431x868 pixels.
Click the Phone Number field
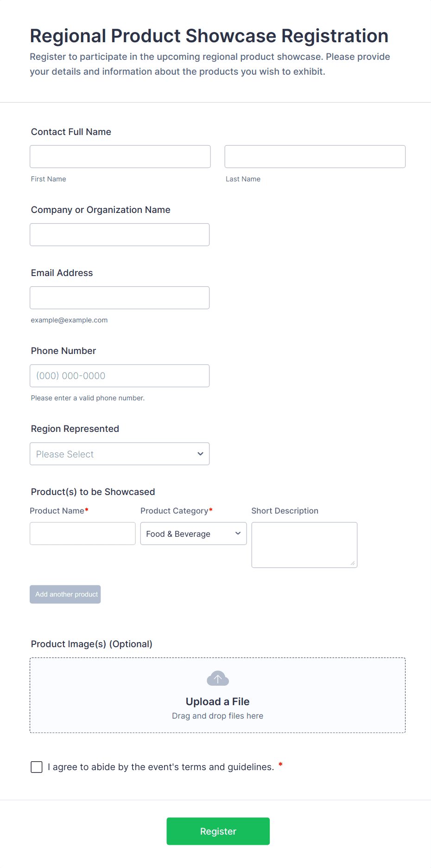coord(120,376)
